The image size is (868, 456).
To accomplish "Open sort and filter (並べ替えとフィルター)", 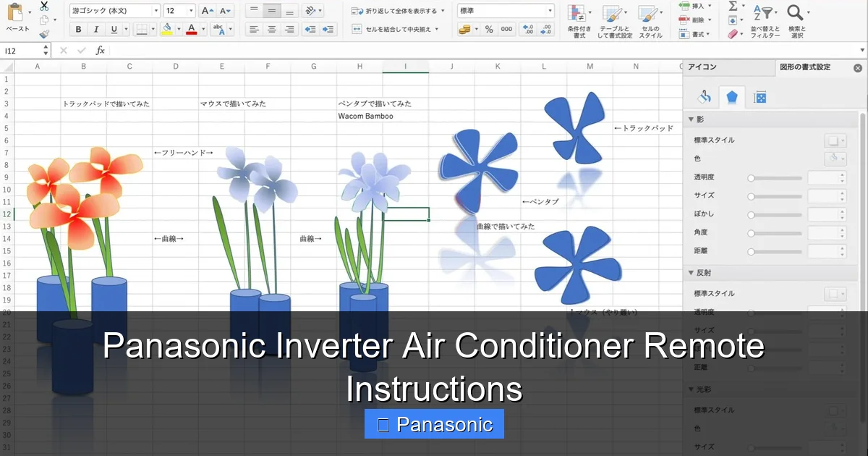I will point(765,22).
